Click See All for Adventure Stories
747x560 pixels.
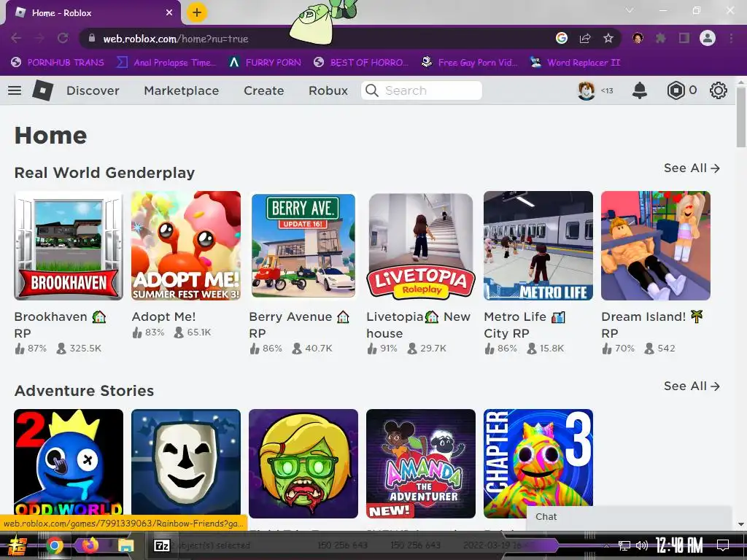point(692,386)
